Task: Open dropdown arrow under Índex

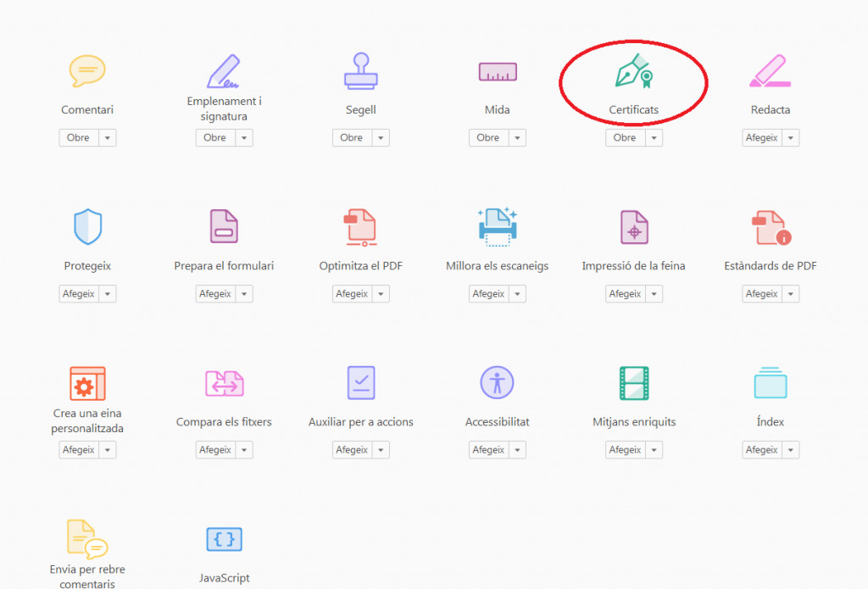Action: 791,450
